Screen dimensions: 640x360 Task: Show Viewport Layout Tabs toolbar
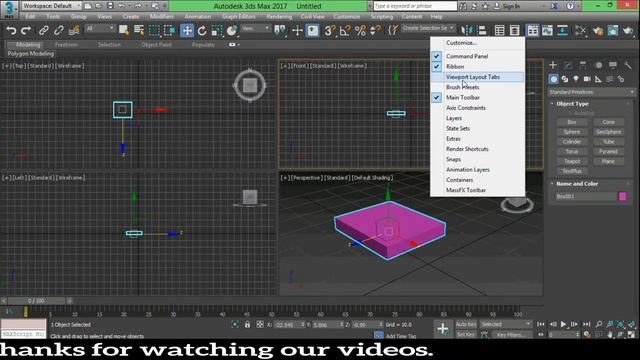[x=478, y=77]
